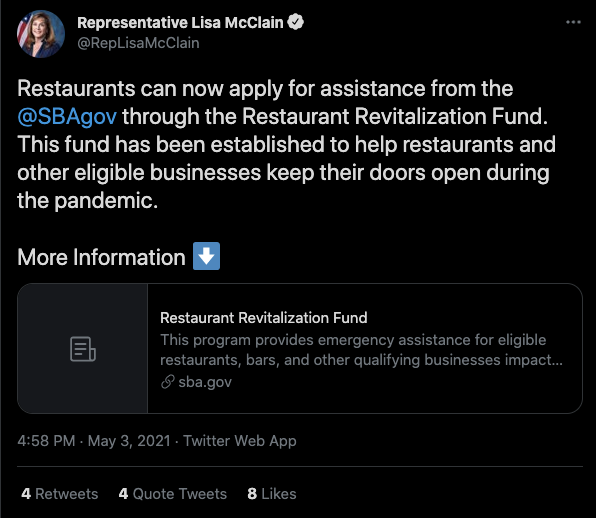Click the More Information text line
This screenshot has height=518, width=596.
101,257
